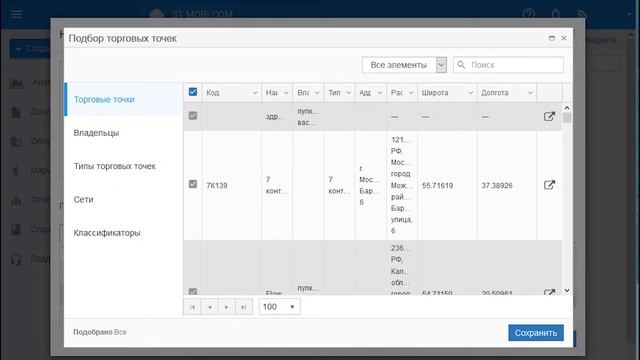The height and width of the screenshot is (360, 640).
Task: Click the search magnifier icon
Action: pyautogui.click(x=461, y=64)
